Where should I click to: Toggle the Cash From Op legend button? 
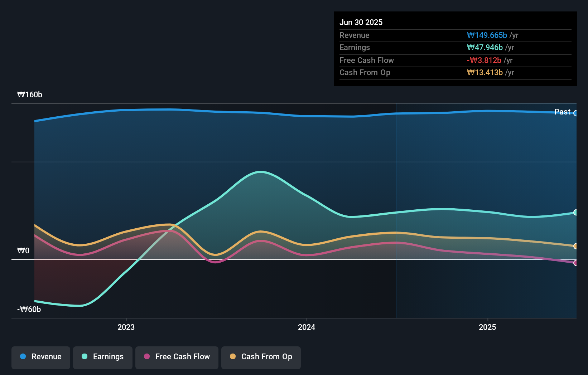[x=261, y=357]
